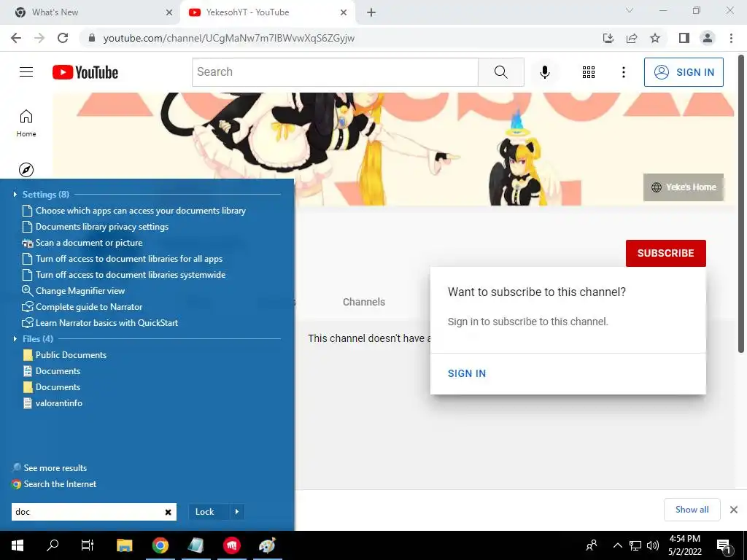Click red SUBSCRIBE button
This screenshot has height=560, width=747.
coord(665,253)
